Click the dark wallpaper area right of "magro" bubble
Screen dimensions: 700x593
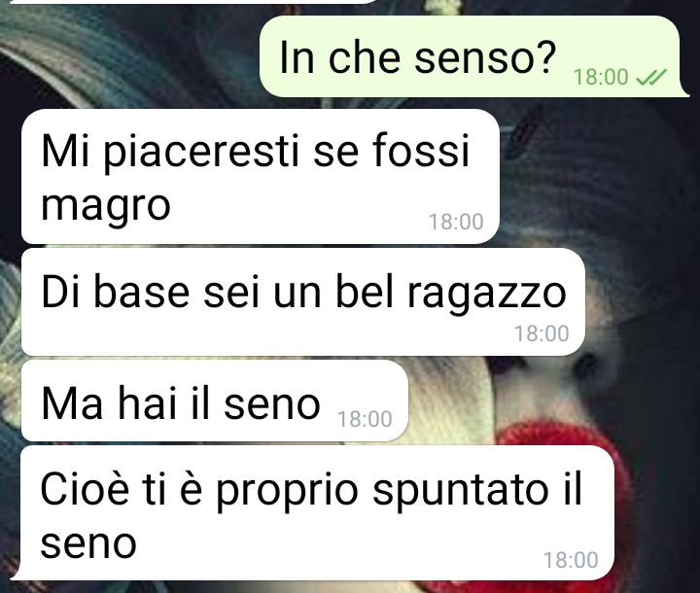[x=598, y=179]
